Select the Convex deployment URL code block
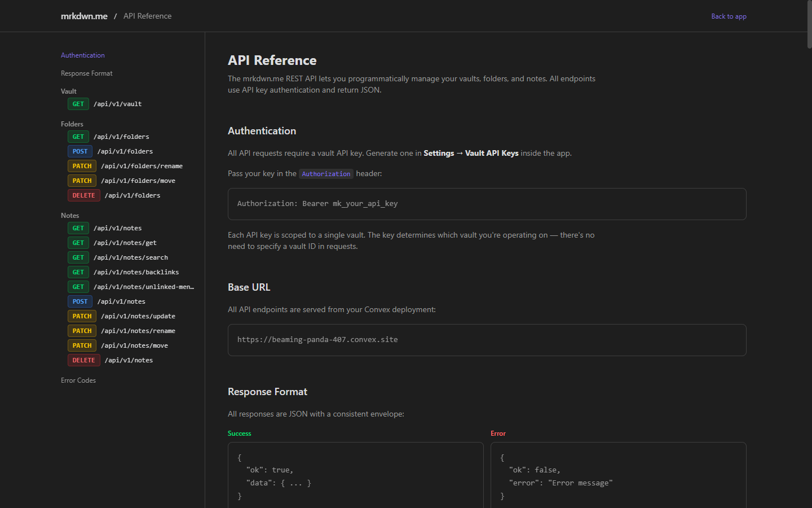Screen dimensions: 812x508 click(x=487, y=340)
